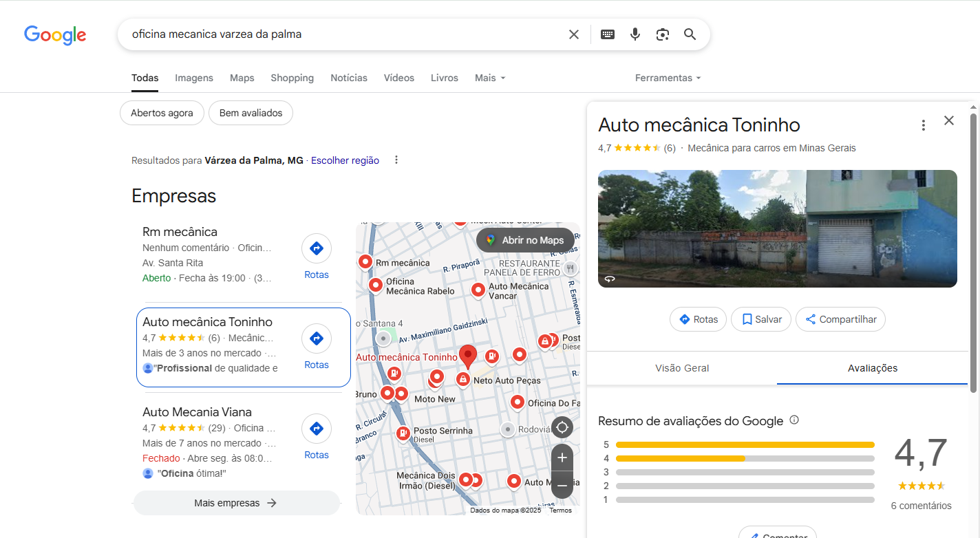Search by image with the camera lens icon
The width and height of the screenshot is (980, 538).
coord(663,34)
